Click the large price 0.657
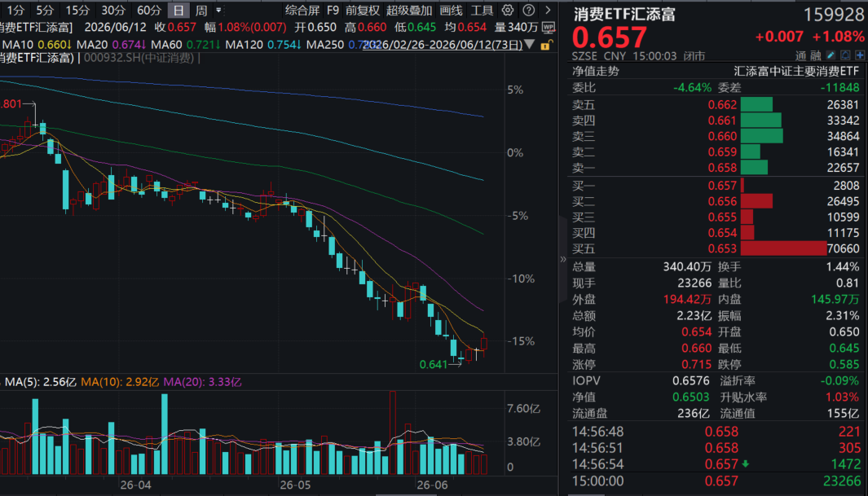The height and width of the screenshot is (496, 868). 609,37
